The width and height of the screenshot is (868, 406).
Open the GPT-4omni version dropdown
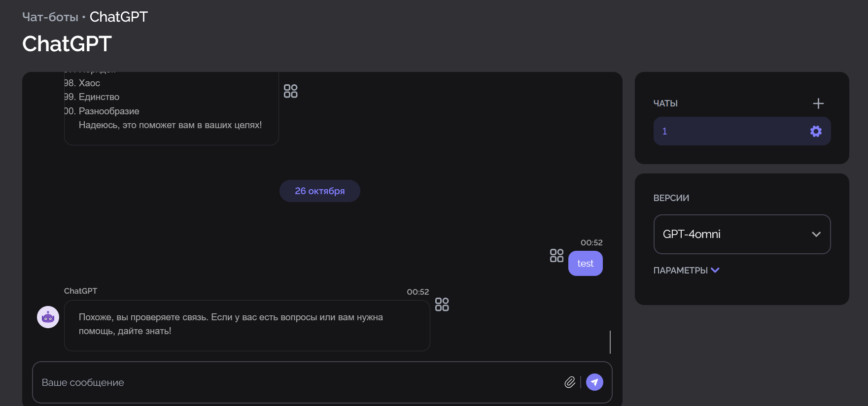click(x=742, y=234)
